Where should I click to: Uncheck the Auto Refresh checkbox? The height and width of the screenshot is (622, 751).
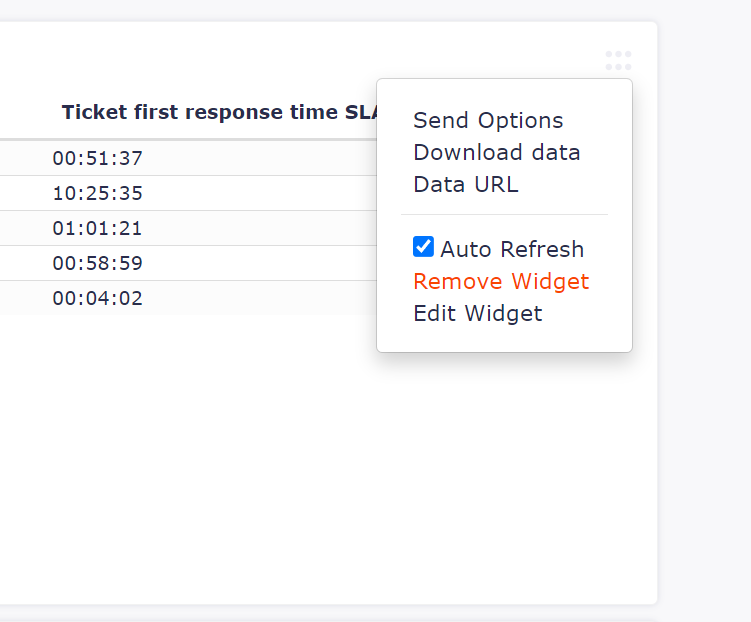pyautogui.click(x=423, y=247)
